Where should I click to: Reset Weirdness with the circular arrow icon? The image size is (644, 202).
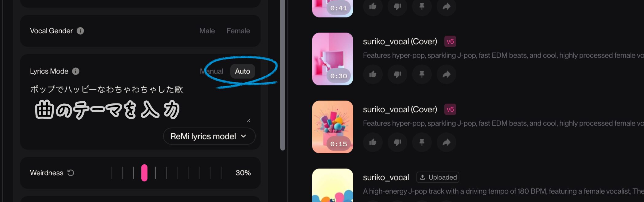71,173
